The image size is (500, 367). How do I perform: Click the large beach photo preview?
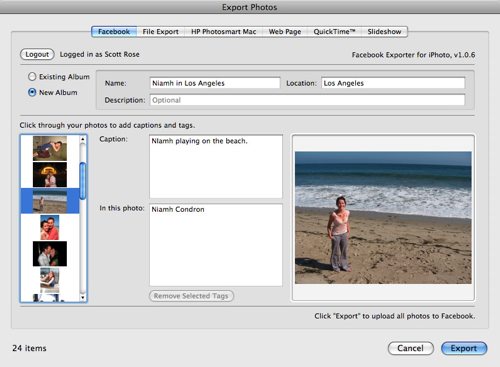[x=383, y=218]
